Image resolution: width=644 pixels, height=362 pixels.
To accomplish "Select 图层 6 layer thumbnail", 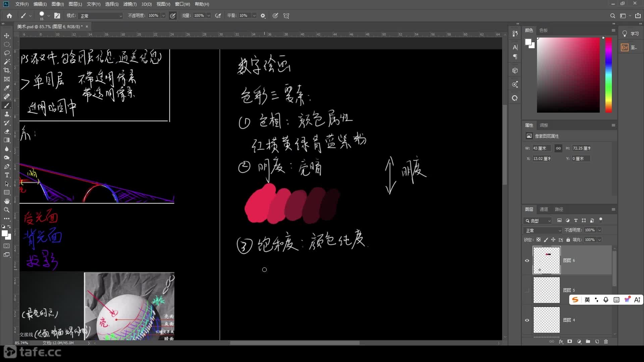I will (547, 260).
